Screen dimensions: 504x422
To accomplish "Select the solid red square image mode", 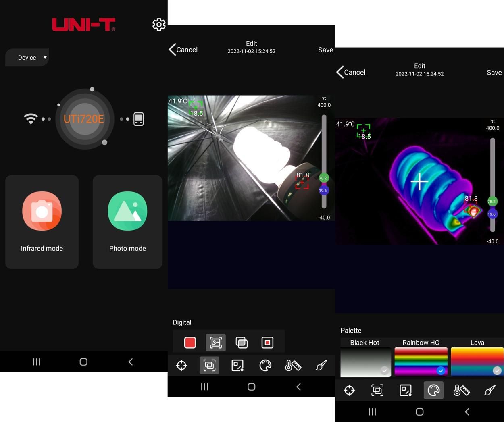I will pos(190,343).
